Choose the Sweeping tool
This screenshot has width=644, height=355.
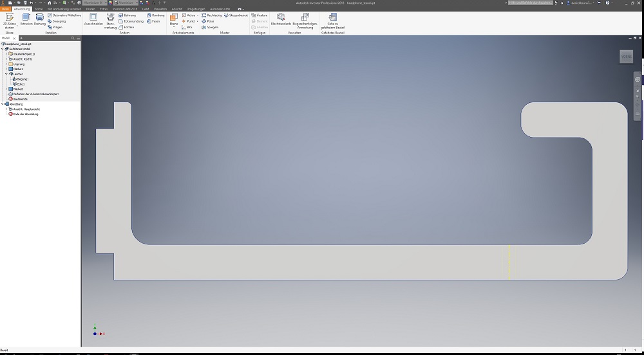[x=57, y=21]
